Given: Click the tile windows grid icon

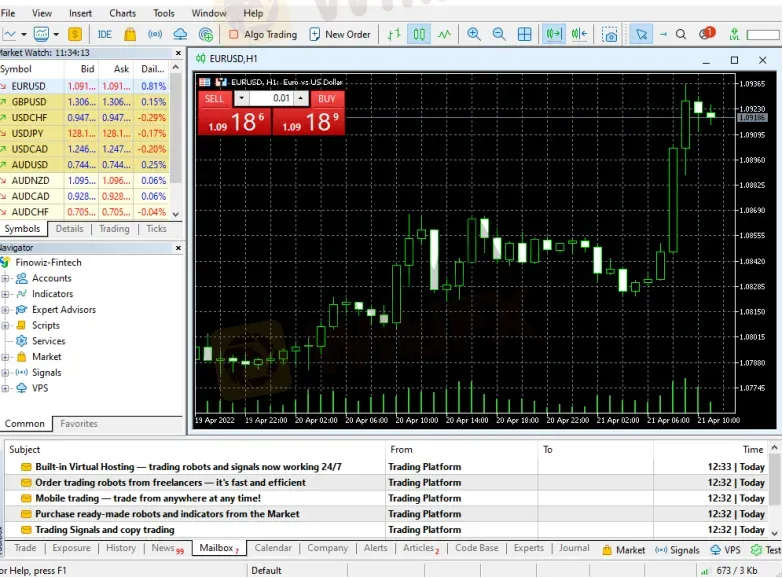Looking at the screenshot, I should tap(524, 34).
